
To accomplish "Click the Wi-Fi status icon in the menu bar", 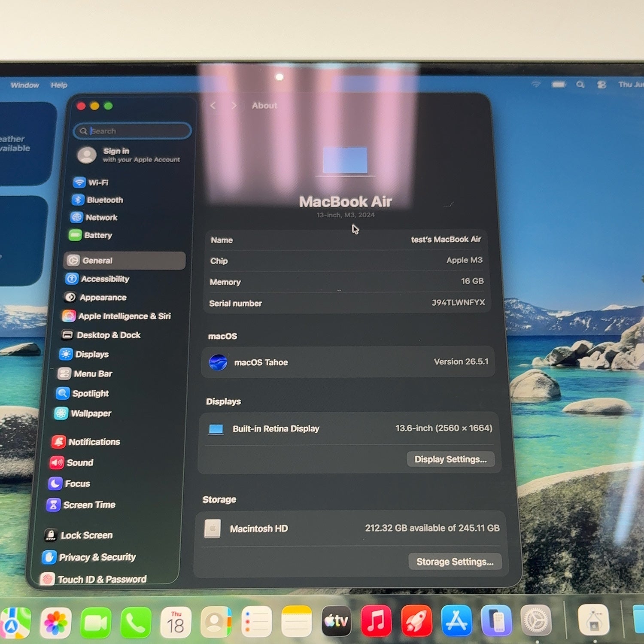I will point(536,85).
